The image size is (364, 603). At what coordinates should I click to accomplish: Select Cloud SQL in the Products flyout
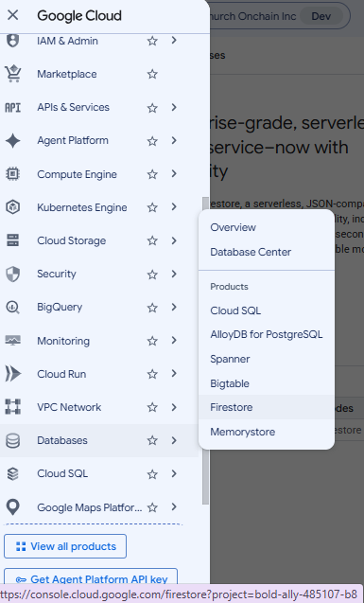pyautogui.click(x=267, y=310)
